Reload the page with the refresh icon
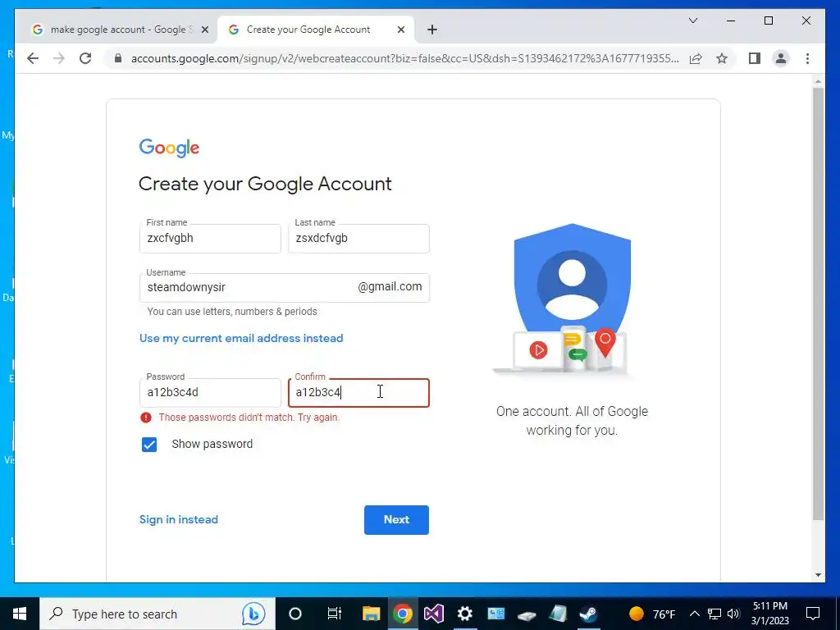 point(85,58)
